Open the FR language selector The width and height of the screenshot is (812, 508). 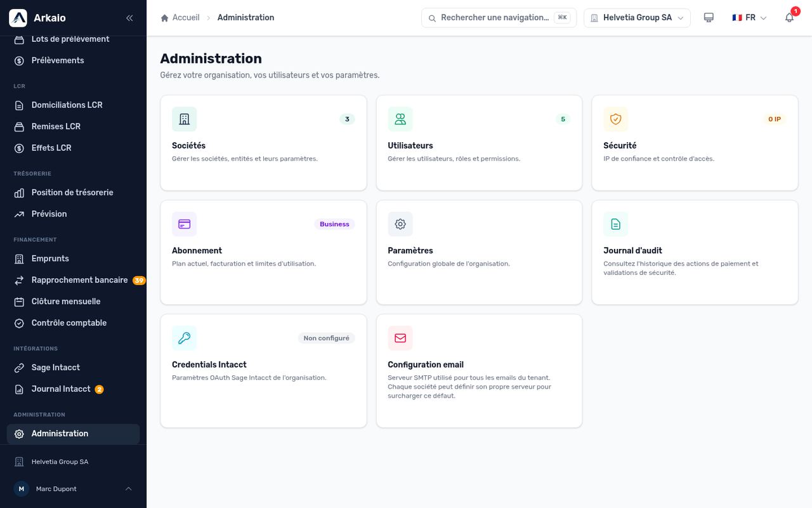click(x=749, y=18)
